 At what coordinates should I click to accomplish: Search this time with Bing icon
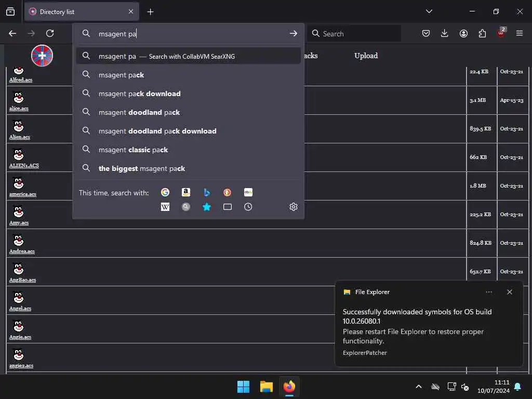point(207,192)
